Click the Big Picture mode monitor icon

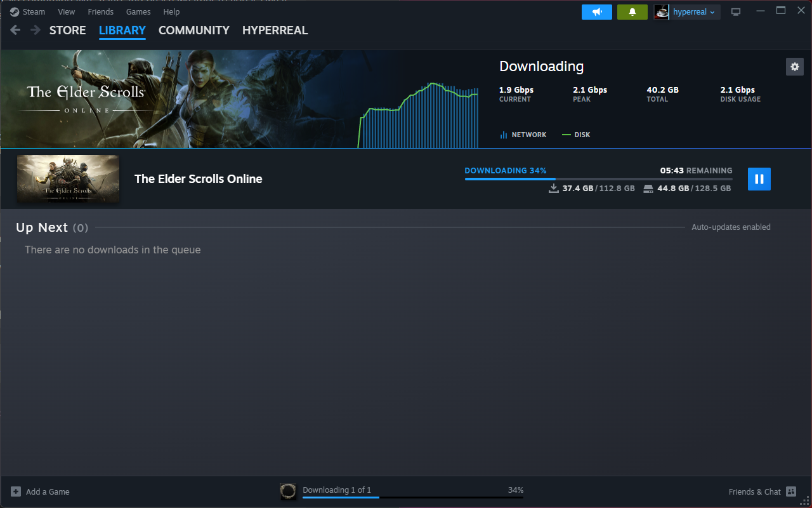[x=736, y=12]
